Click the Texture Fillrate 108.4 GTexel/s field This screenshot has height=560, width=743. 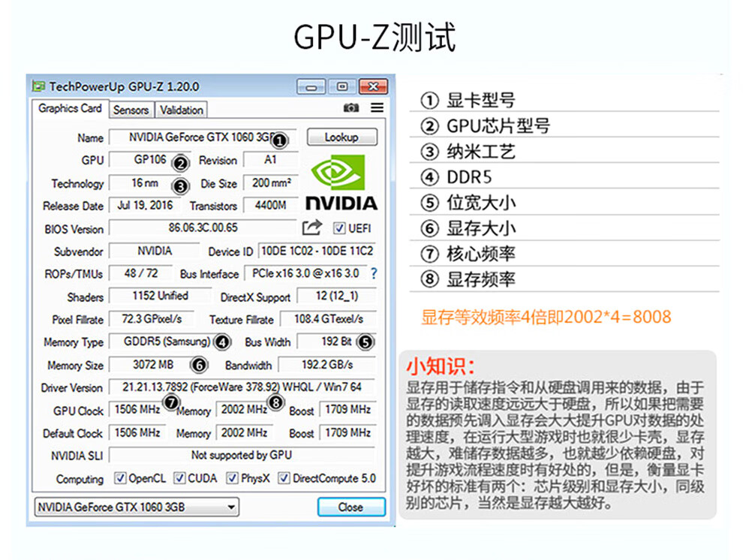329,319
